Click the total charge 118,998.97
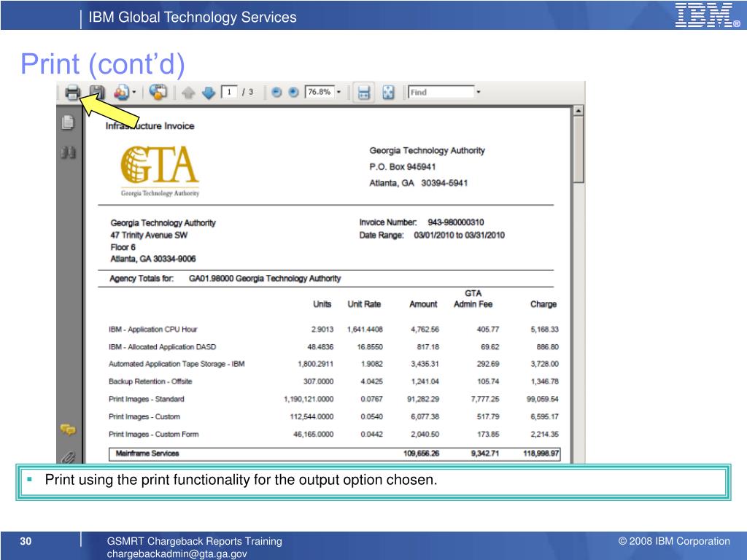 541,454
